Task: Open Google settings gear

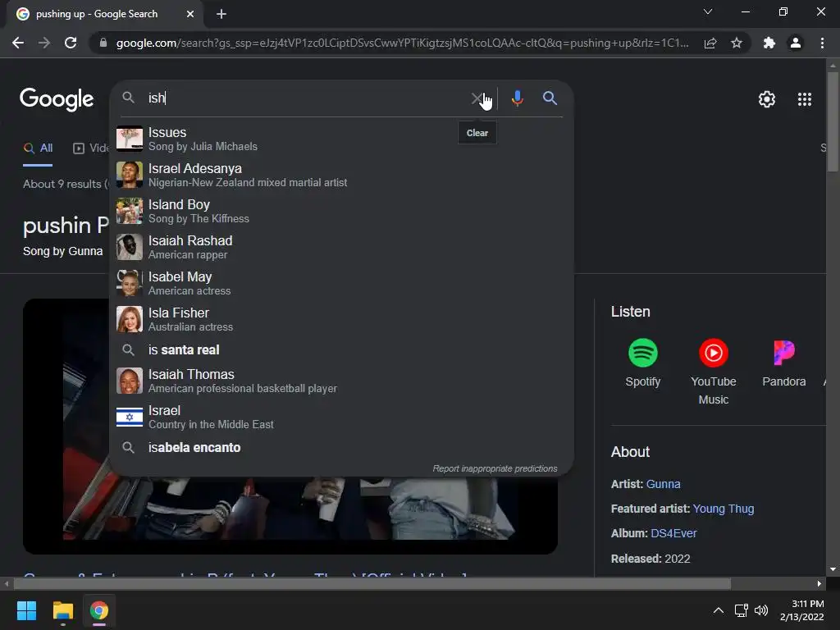Action: click(x=767, y=99)
